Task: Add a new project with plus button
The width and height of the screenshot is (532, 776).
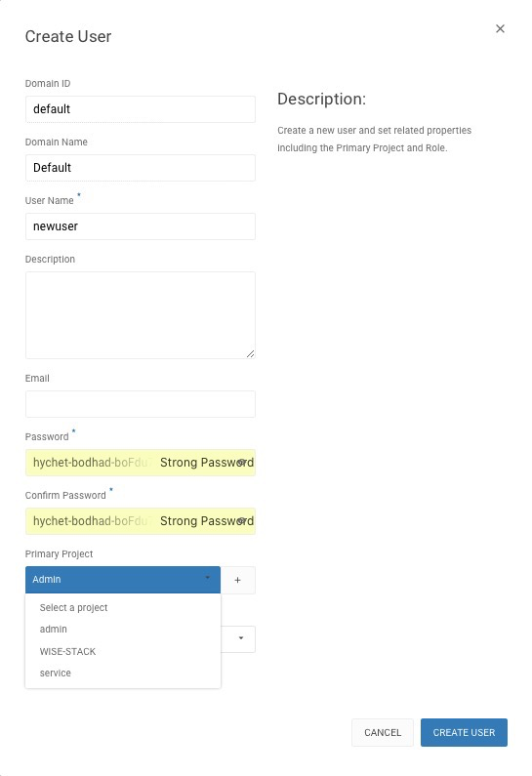Action: click(237, 580)
